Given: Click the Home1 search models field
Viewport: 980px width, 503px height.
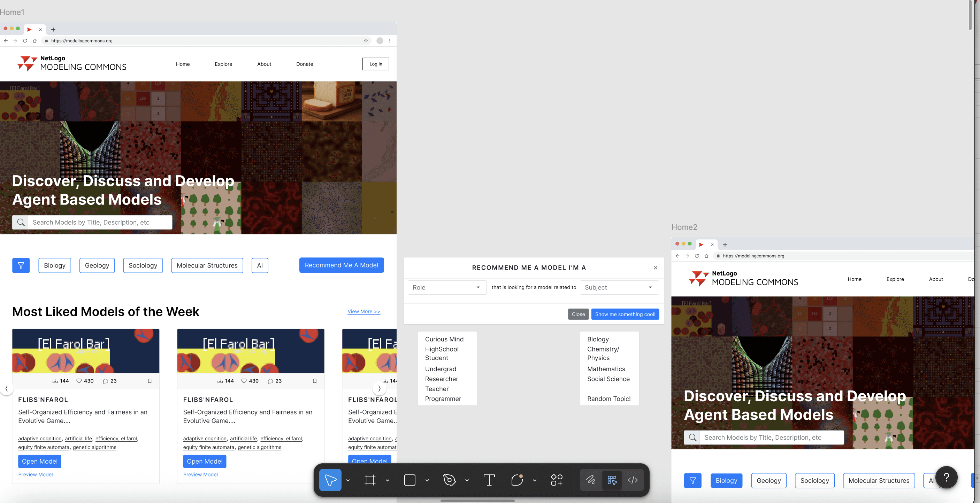Looking at the screenshot, I should click(100, 223).
